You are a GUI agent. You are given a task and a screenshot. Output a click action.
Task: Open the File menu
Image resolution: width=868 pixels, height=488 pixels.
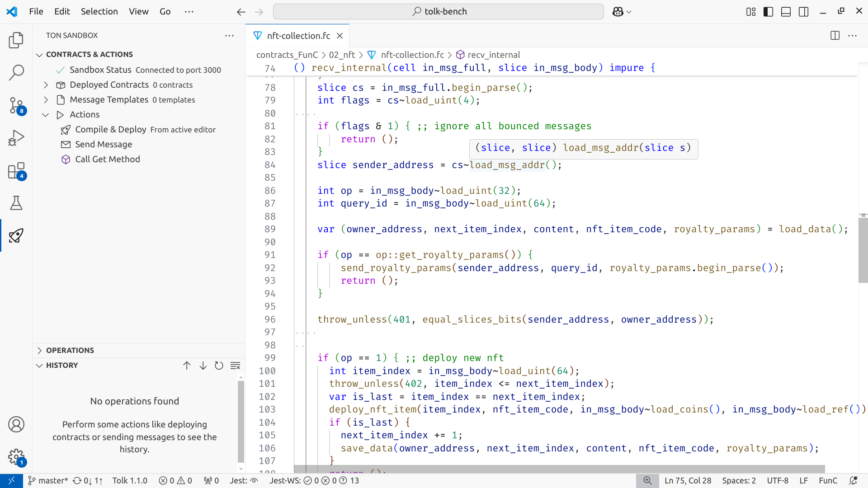coord(36,12)
